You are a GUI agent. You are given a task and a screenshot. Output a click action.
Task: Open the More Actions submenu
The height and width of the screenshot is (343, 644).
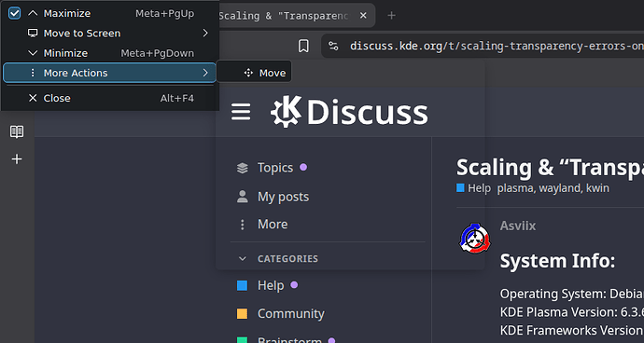tap(109, 73)
